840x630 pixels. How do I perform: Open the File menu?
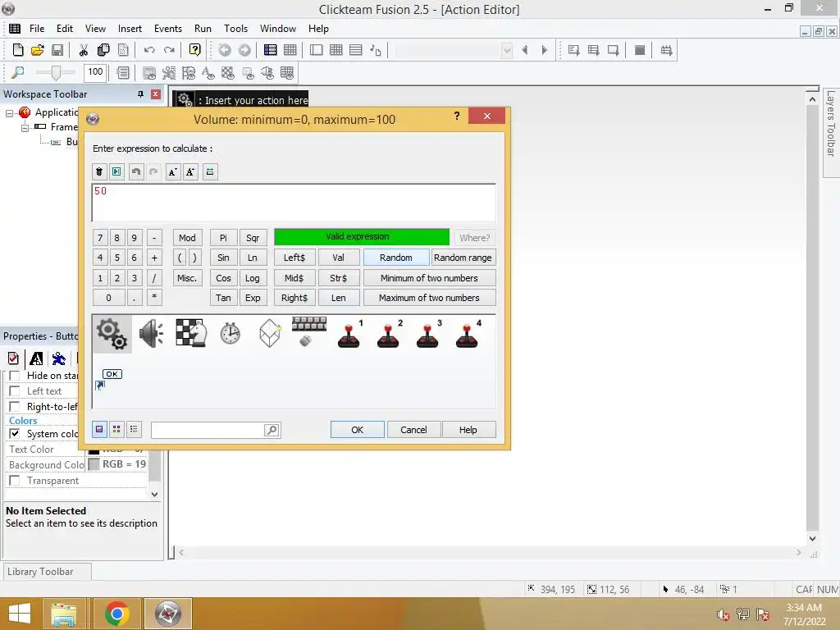[x=37, y=29]
